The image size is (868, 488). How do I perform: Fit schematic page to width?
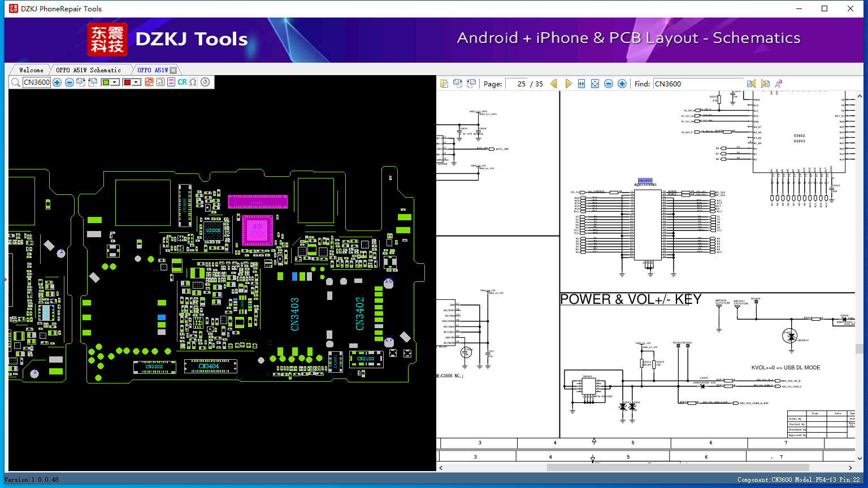point(581,84)
